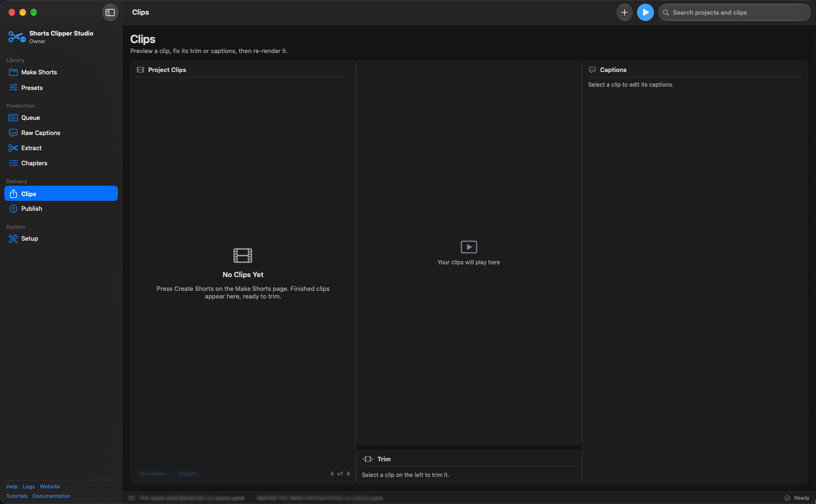The height and width of the screenshot is (504, 816).
Task: Click the Chapters list icon
Action: coord(13,163)
